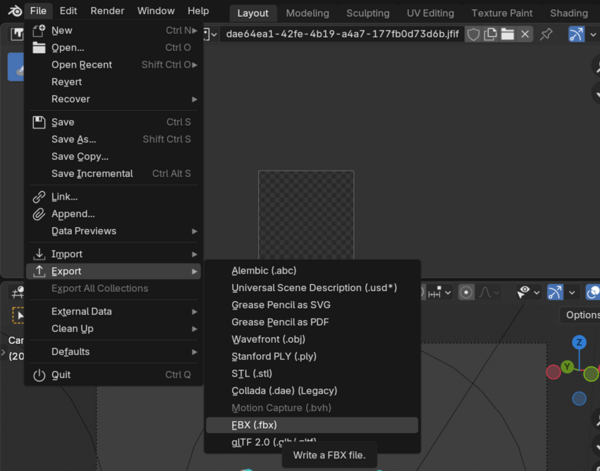Image resolution: width=600 pixels, height=471 pixels.
Task: Toggle the viewport overlays icon
Action: point(593,293)
